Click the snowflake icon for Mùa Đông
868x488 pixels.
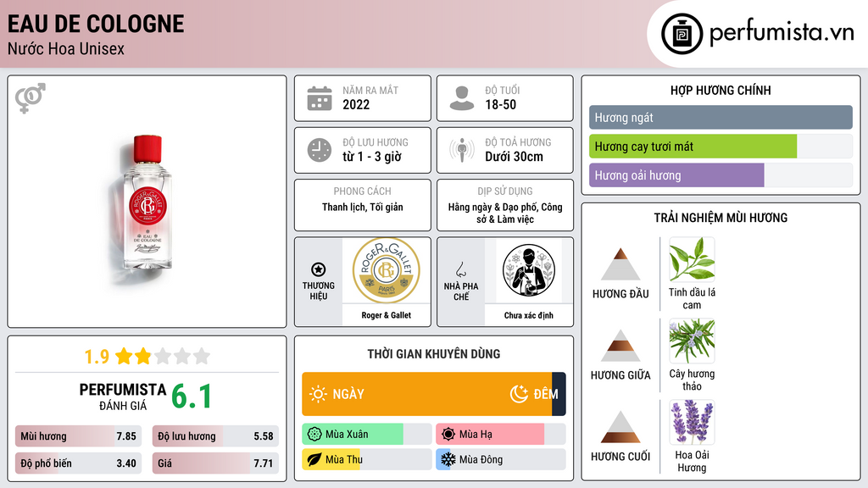448,459
